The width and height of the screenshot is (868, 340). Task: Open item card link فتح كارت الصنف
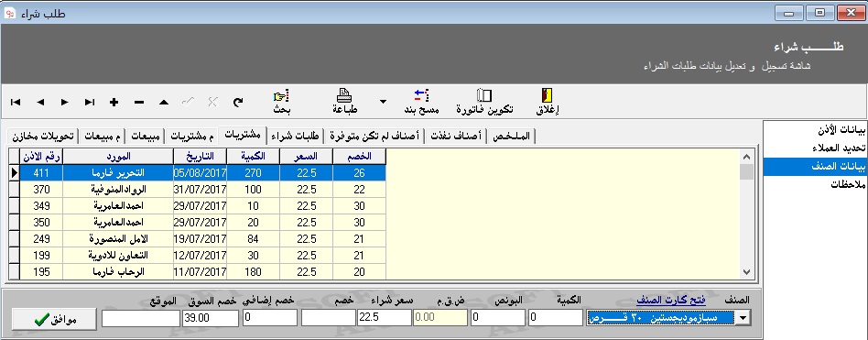tap(670, 300)
